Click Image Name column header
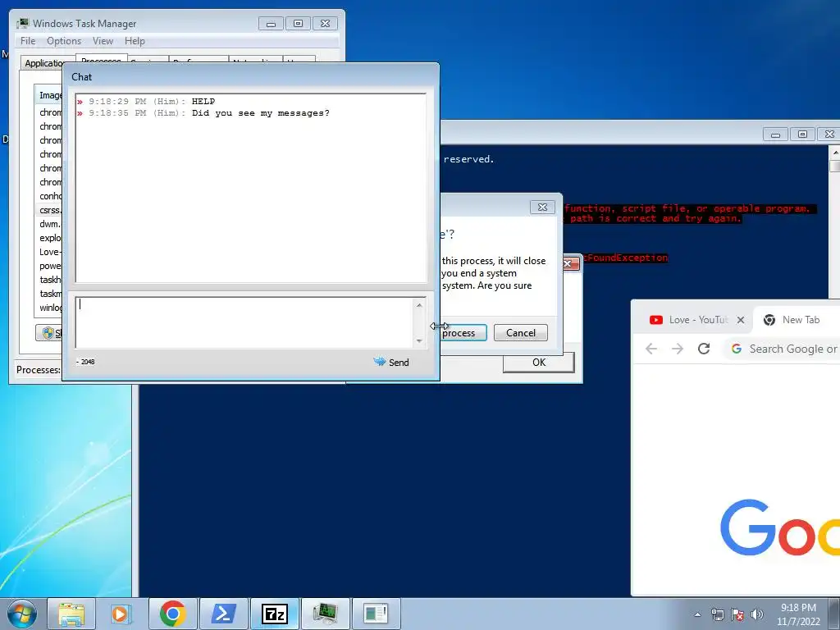840x630 pixels. pyautogui.click(x=48, y=95)
